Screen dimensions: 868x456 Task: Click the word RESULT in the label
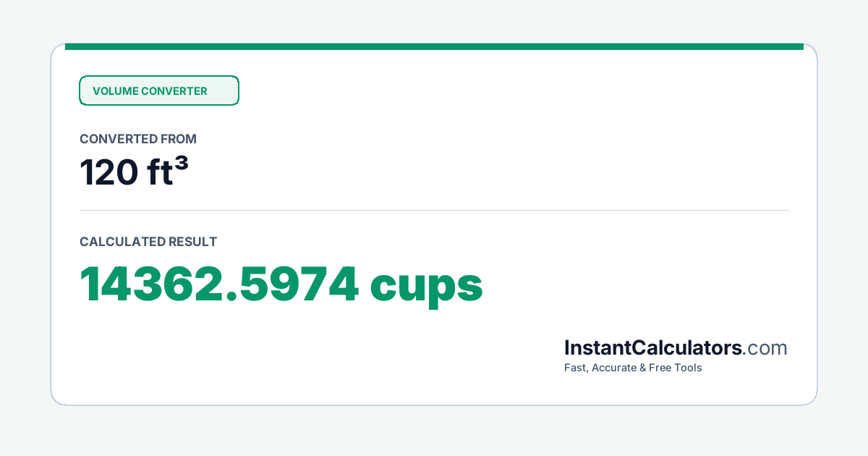click(192, 242)
